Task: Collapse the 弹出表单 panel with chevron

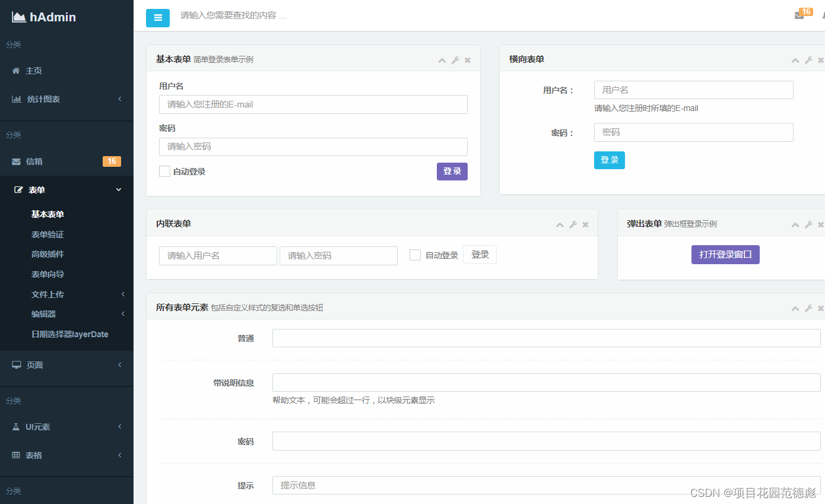Action: click(795, 224)
